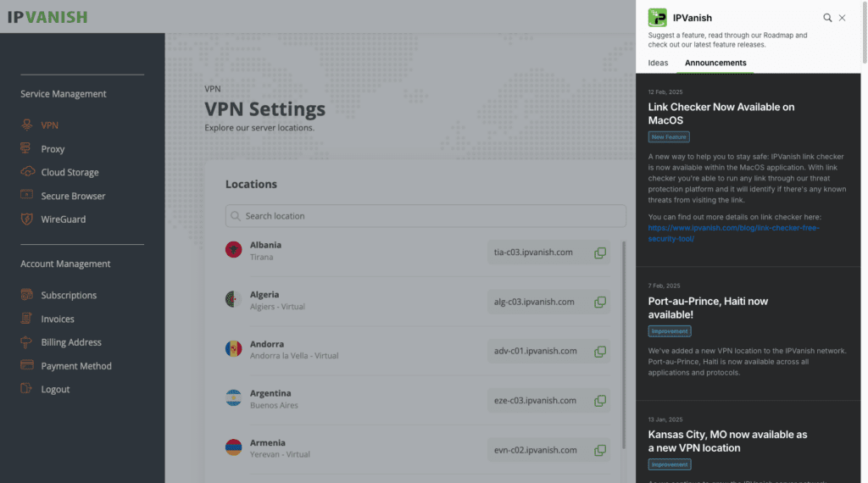
Task: Click the Buenos Aires city text
Action: 274,405
